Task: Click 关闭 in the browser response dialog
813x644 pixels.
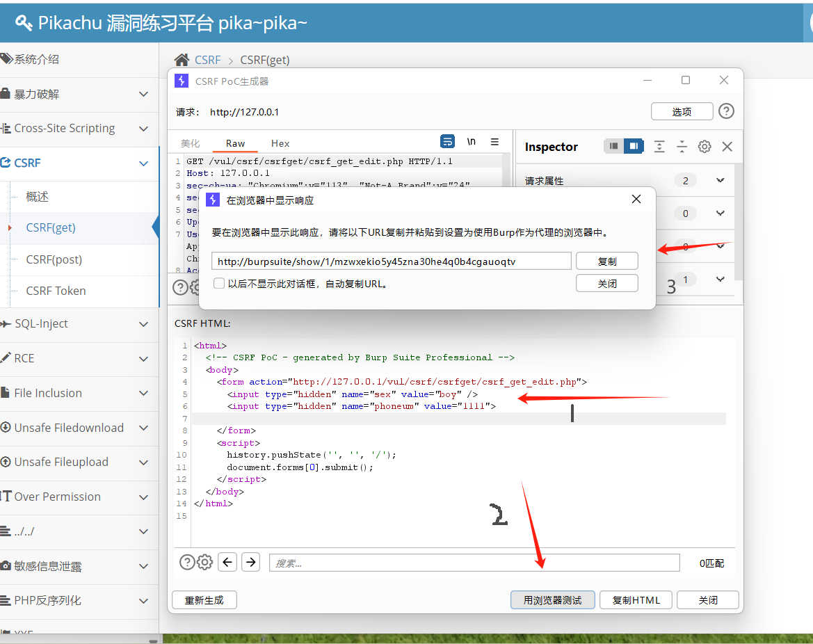Action: (607, 283)
